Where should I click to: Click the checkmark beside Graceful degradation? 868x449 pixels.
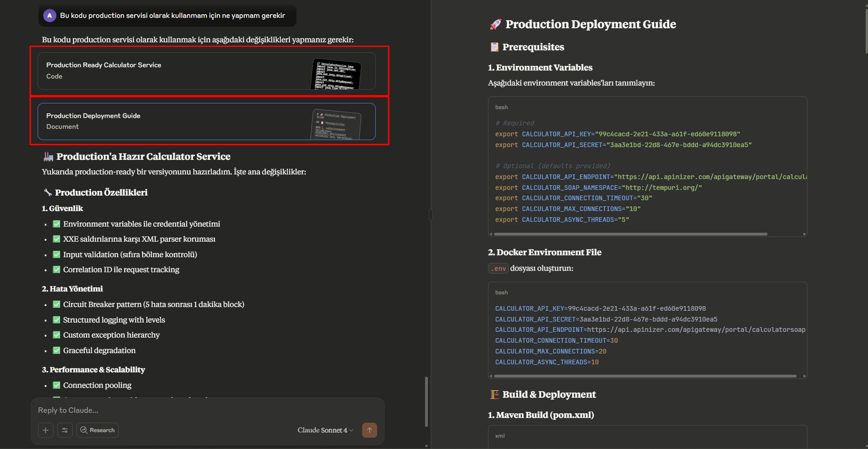tap(56, 350)
